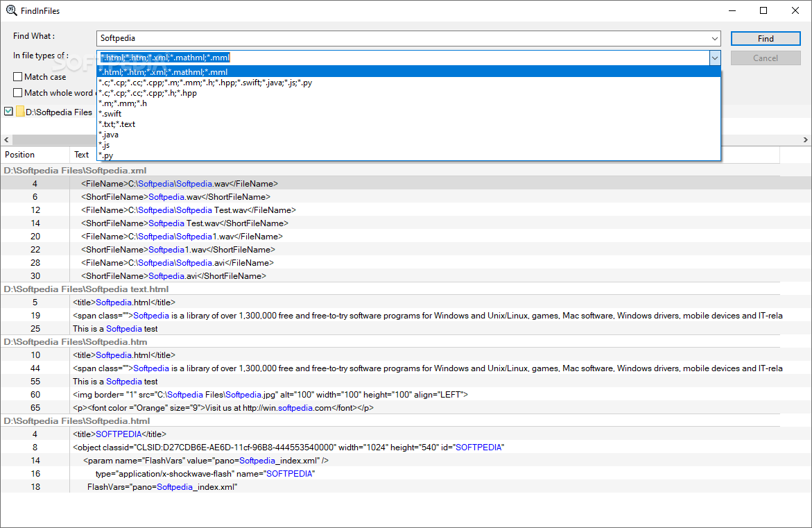Viewport: 812px width, 528px height.
Task: Open the Find What history dropdown arrow
Action: pyautogui.click(x=715, y=38)
